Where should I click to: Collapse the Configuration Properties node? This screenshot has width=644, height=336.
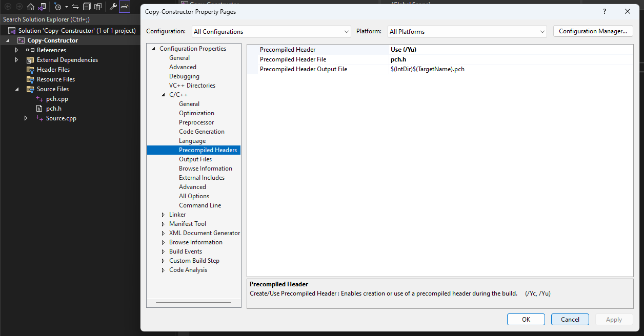(153, 49)
